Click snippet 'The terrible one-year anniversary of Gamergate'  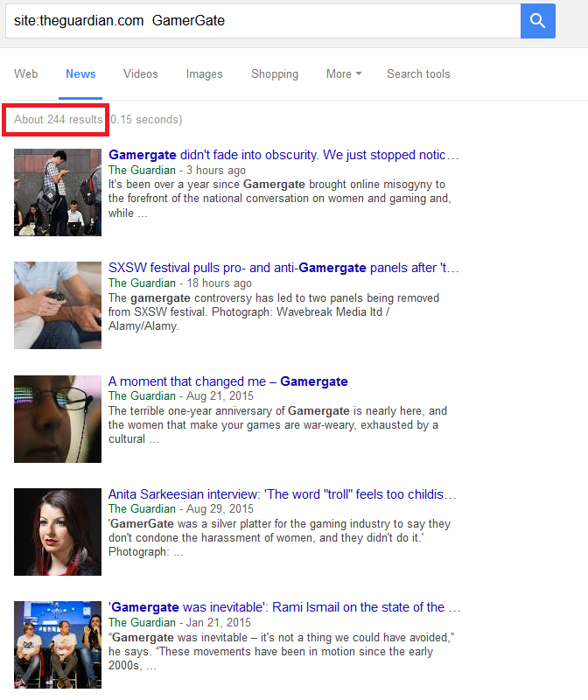pos(277,424)
